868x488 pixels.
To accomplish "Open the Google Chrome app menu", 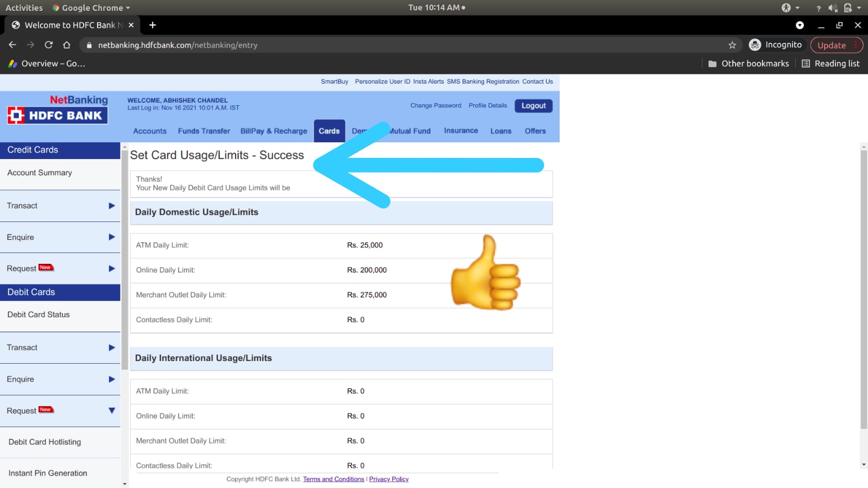I will [91, 8].
